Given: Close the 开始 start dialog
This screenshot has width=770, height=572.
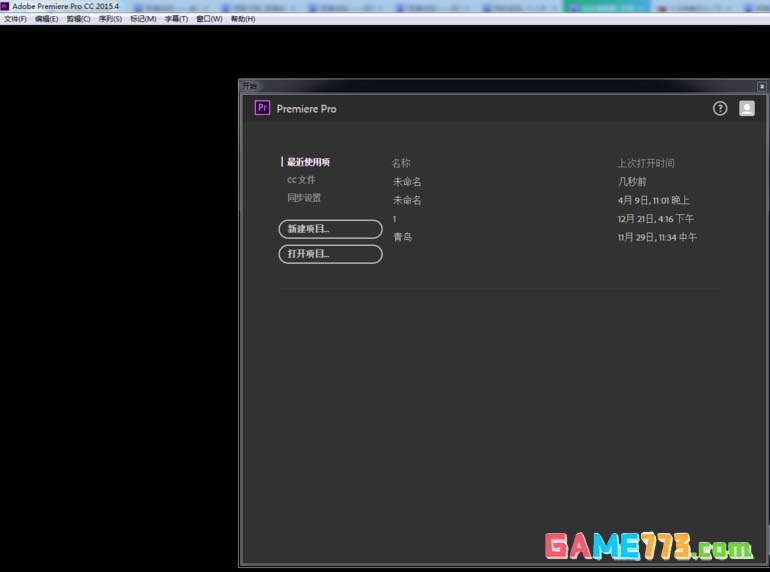Looking at the screenshot, I should (x=762, y=86).
